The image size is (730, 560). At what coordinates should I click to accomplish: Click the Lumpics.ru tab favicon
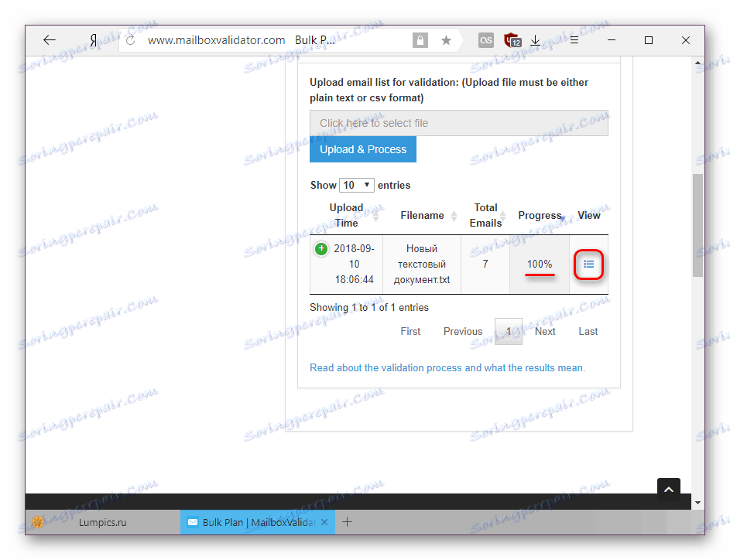(x=38, y=522)
